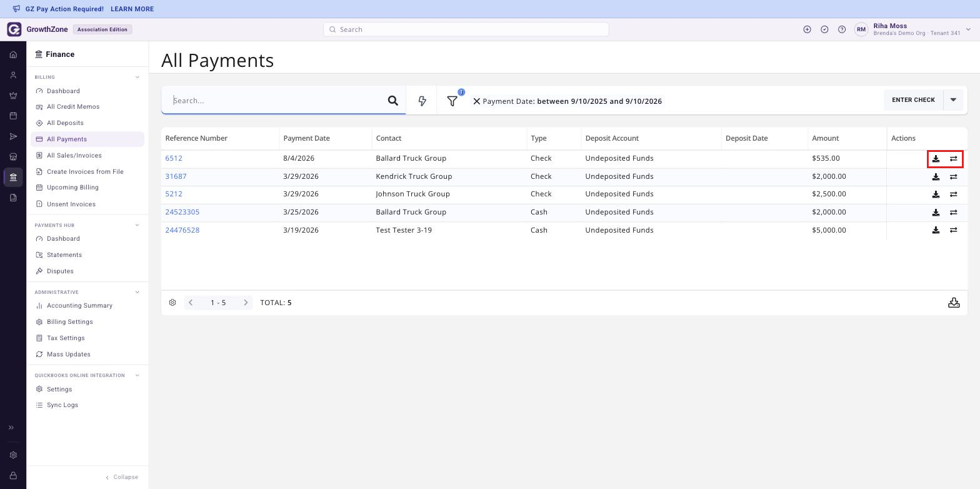Collapse the Billing section
Screen dimensions: 980x489
click(x=137, y=78)
